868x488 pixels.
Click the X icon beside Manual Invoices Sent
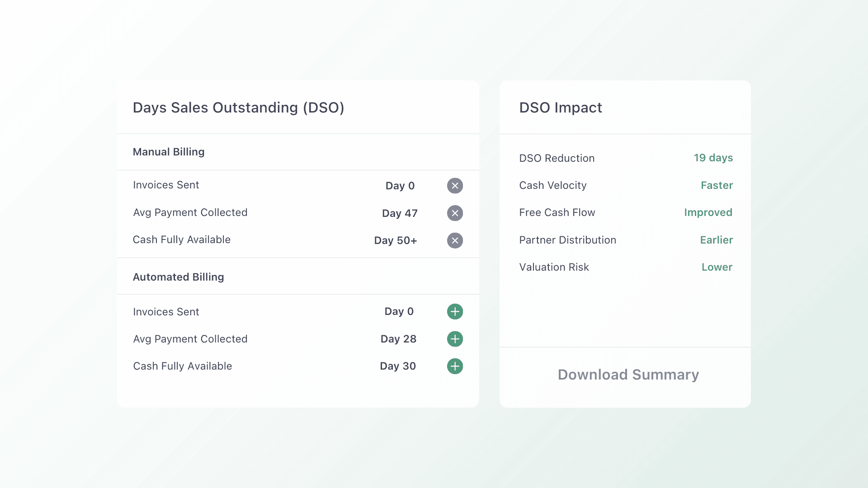(455, 186)
